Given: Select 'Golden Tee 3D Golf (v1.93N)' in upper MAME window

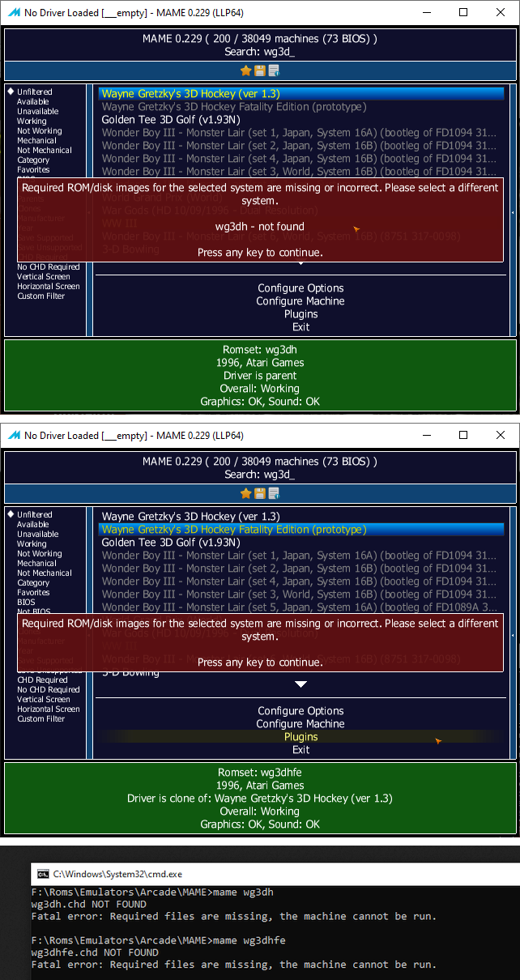Looking at the screenshot, I should click(x=300, y=119).
